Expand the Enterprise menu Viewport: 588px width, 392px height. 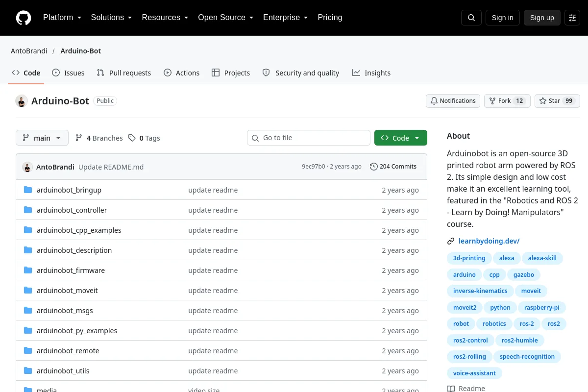coord(286,18)
